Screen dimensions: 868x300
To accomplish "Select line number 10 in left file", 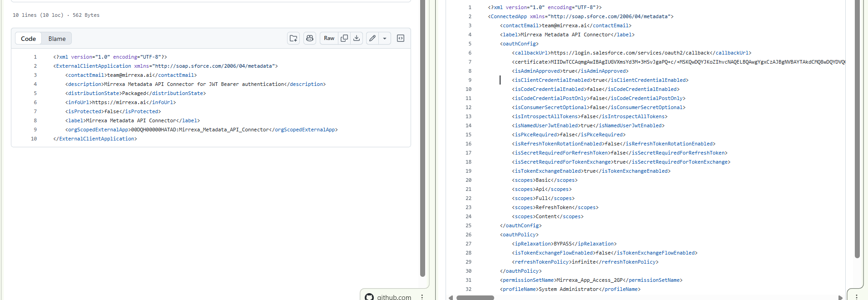I will pyautogui.click(x=34, y=139).
